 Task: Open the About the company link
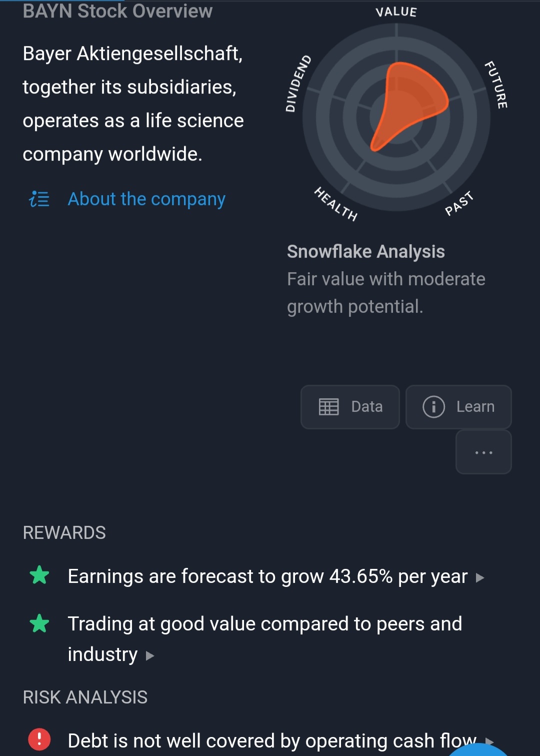tap(146, 199)
